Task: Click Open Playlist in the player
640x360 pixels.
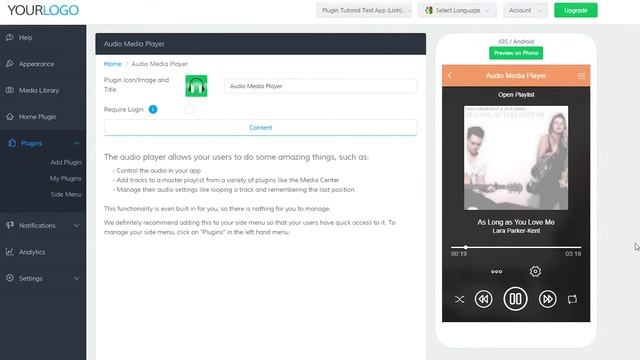Action: (x=516, y=95)
